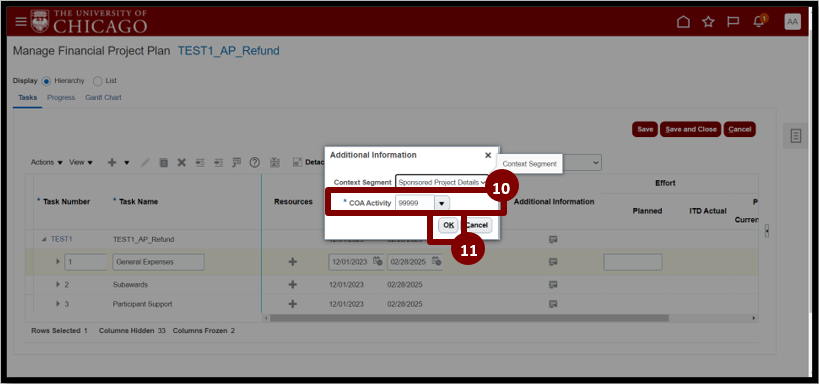Open the add task dropdown arrow
This screenshot has height=384, width=819.
pyautogui.click(x=126, y=162)
